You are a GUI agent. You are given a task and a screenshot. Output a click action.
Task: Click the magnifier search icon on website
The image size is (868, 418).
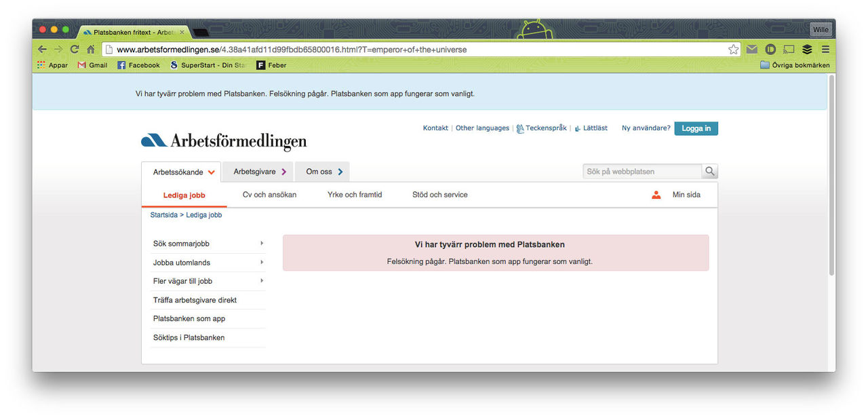point(710,172)
